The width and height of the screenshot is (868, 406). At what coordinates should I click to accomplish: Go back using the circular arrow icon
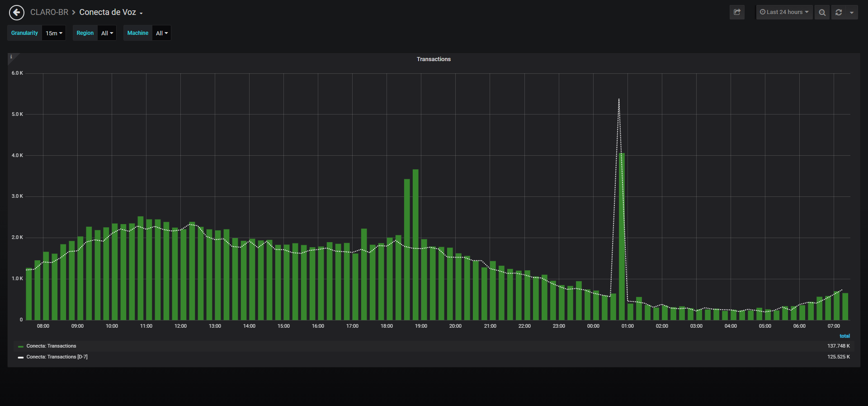tap(17, 13)
